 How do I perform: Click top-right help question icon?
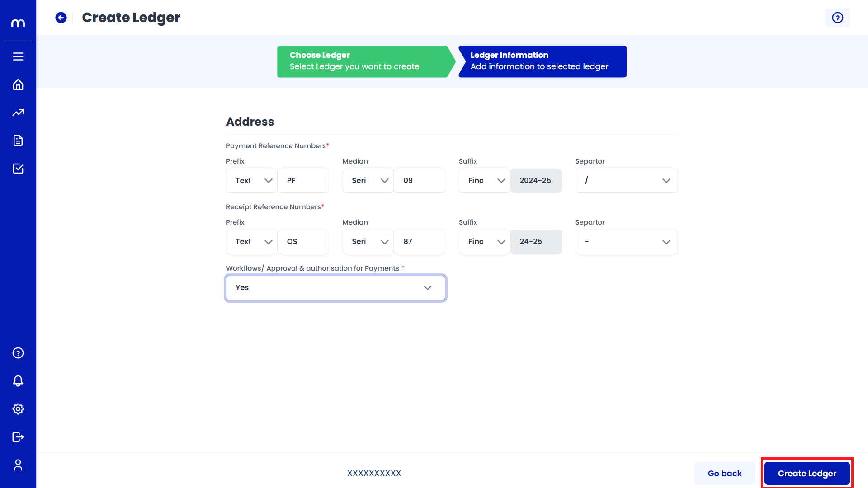click(x=837, y=18)
